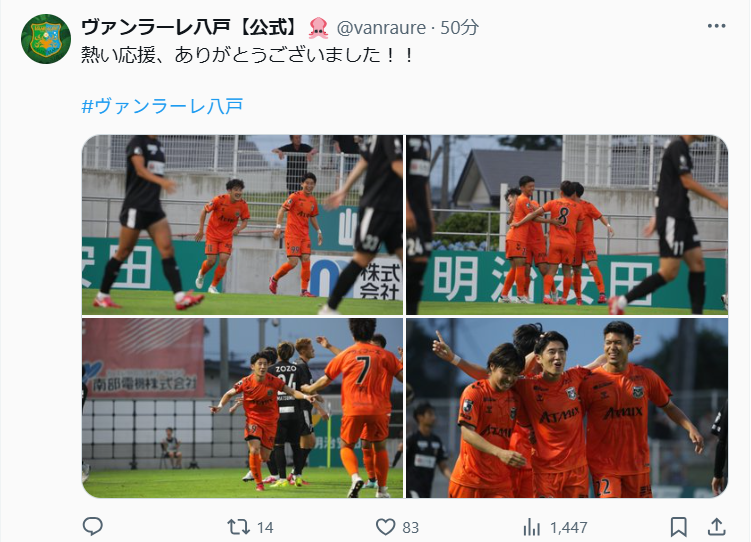
Task: Like the post with heart icon
Action: point(385,527)
